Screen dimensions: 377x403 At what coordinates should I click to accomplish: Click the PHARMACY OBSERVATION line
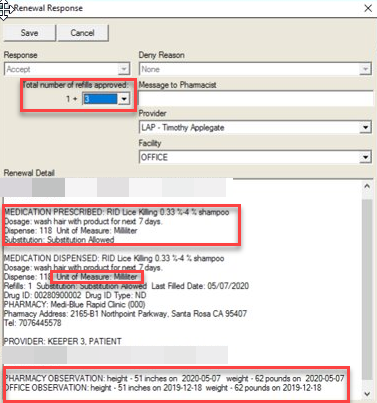175,379
